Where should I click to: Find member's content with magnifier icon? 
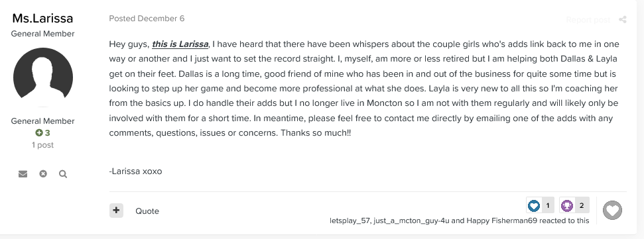tap(63, 174)
